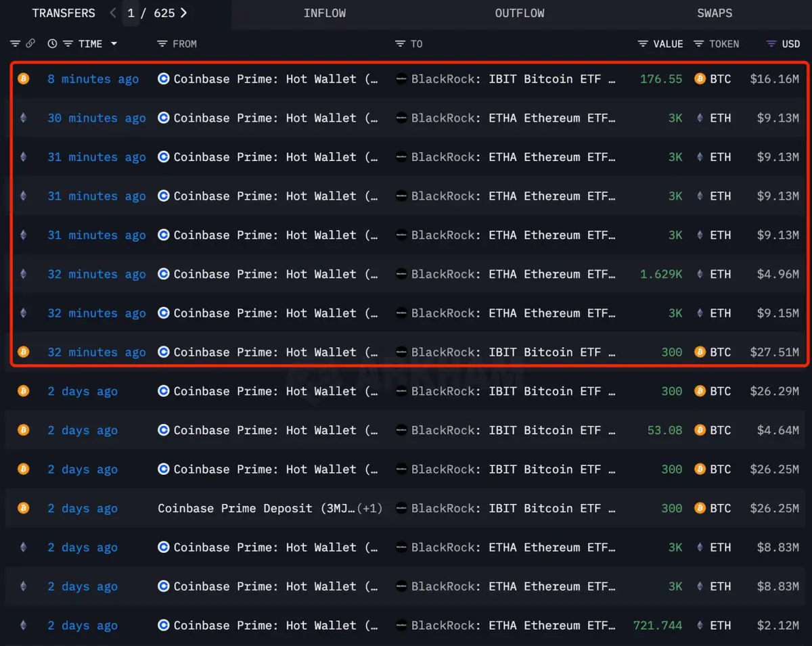Viewport: 812px width, 646px height.
Task: Open BlackRock IBIT recipient in the $16.16M row
Action: (x=514, y=79)
